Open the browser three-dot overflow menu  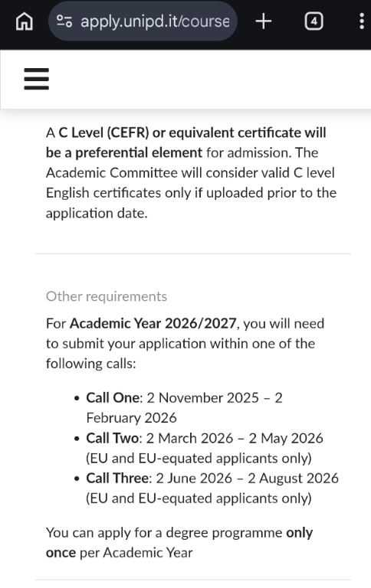pyautogui.click(x=362, y=21)
